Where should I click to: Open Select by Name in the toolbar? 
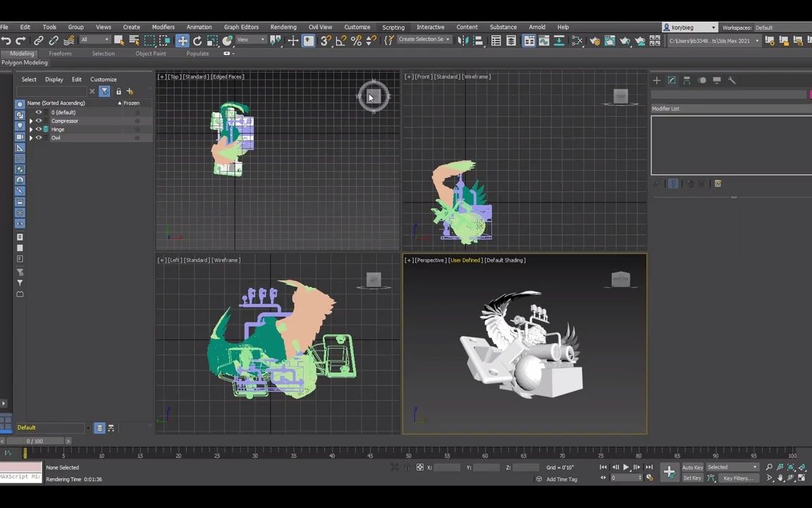(x=133, y=40)
